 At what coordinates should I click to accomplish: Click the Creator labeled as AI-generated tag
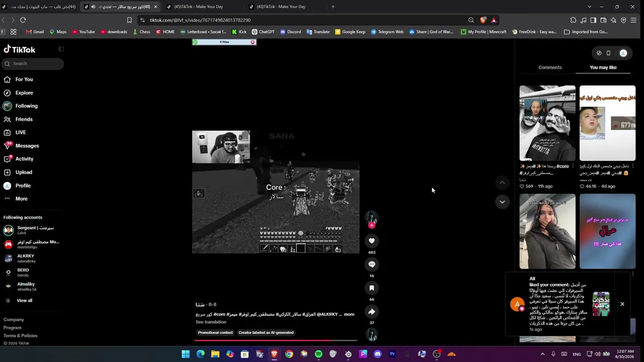tap(266, 332)
